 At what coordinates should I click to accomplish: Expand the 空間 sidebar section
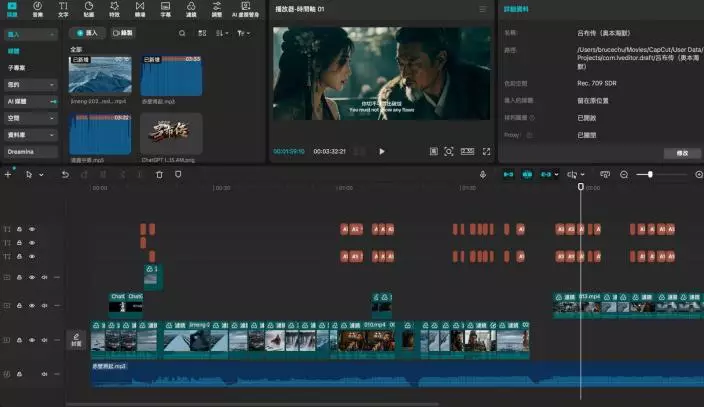tap(31, 118)
